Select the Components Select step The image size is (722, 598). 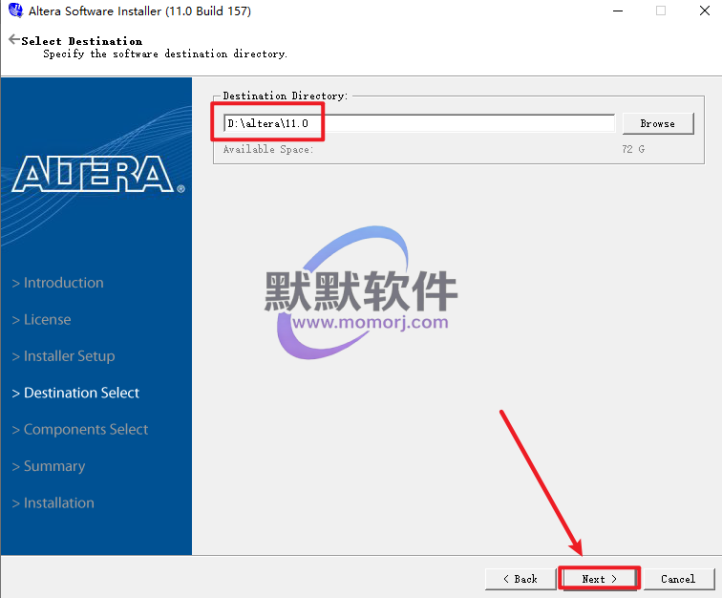pyautogui.click(x=80, y=430)
